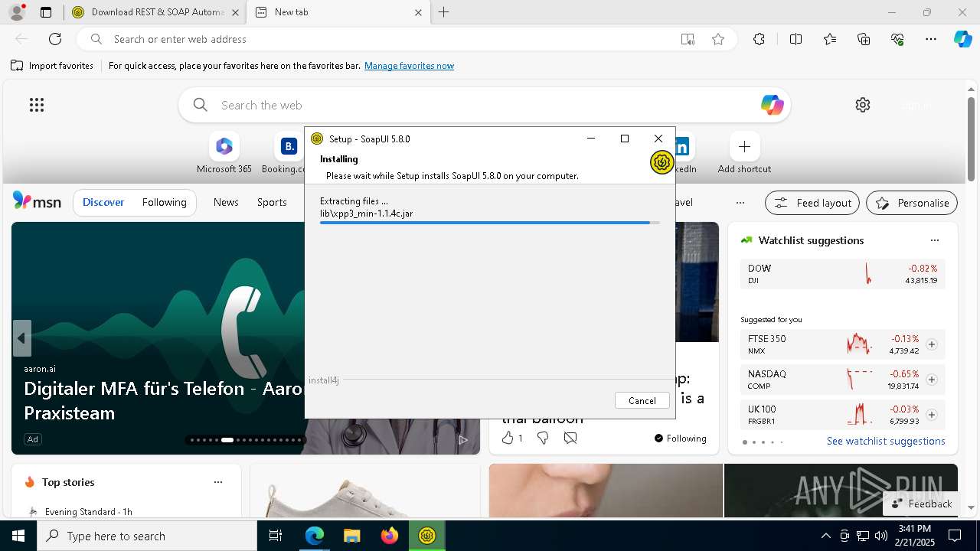Image resolution: width=980 pixels, height=551 pixels.
Task: Open the Extensions puzzle icon
Action: (x=759, y=39)
